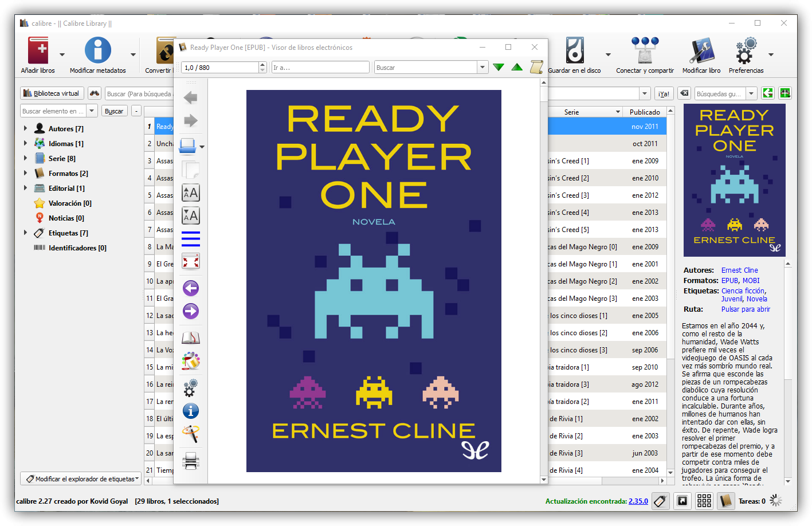Open the table of contents icon
The image size is (812, 526).
[191, 238]
